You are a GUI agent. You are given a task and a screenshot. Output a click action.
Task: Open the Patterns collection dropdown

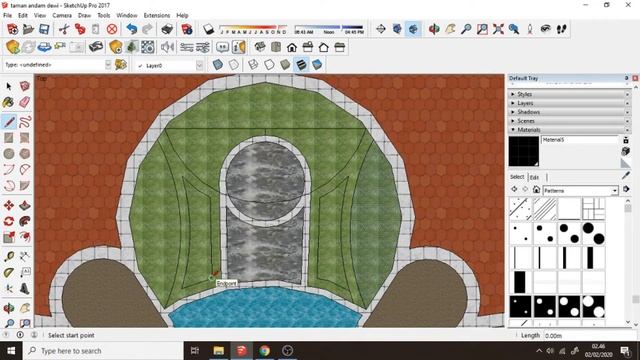(614, 191)
